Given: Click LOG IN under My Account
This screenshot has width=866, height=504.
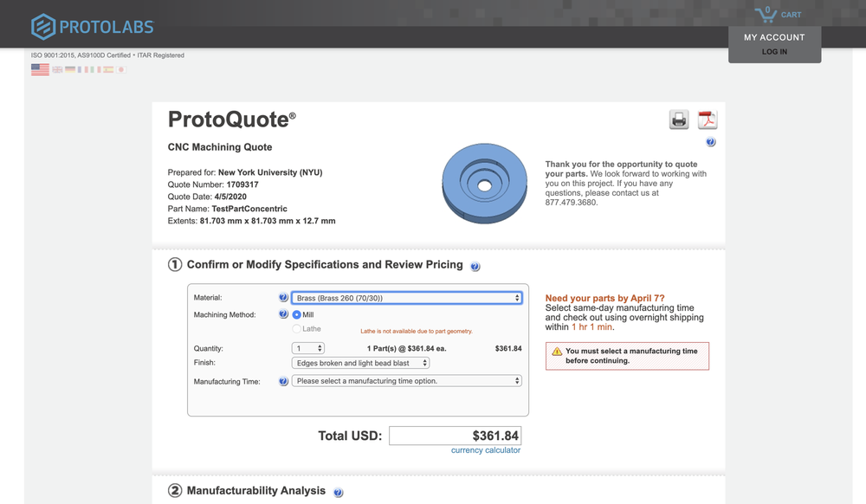Looking at the screenshot, I should tap(774, 52).
